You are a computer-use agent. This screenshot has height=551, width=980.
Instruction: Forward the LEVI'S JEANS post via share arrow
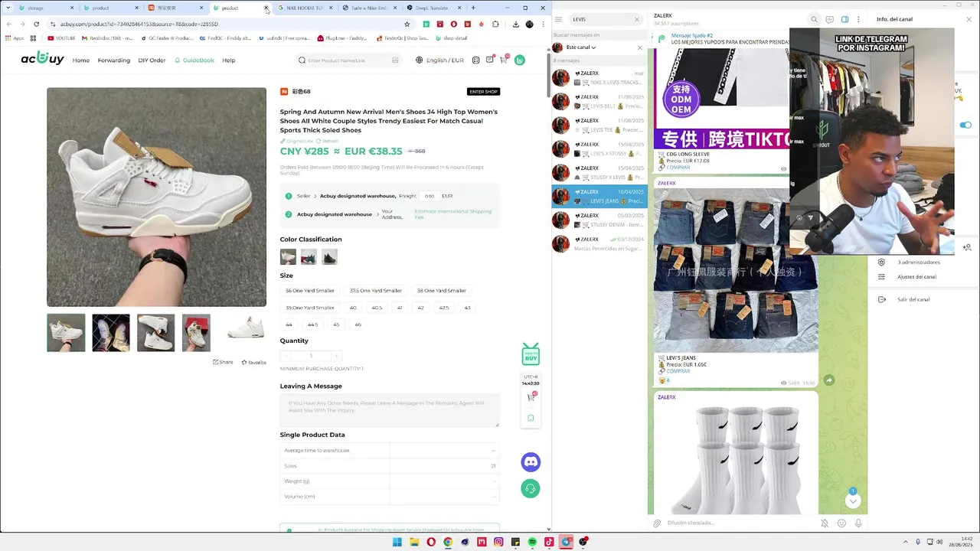click(829, 380)
